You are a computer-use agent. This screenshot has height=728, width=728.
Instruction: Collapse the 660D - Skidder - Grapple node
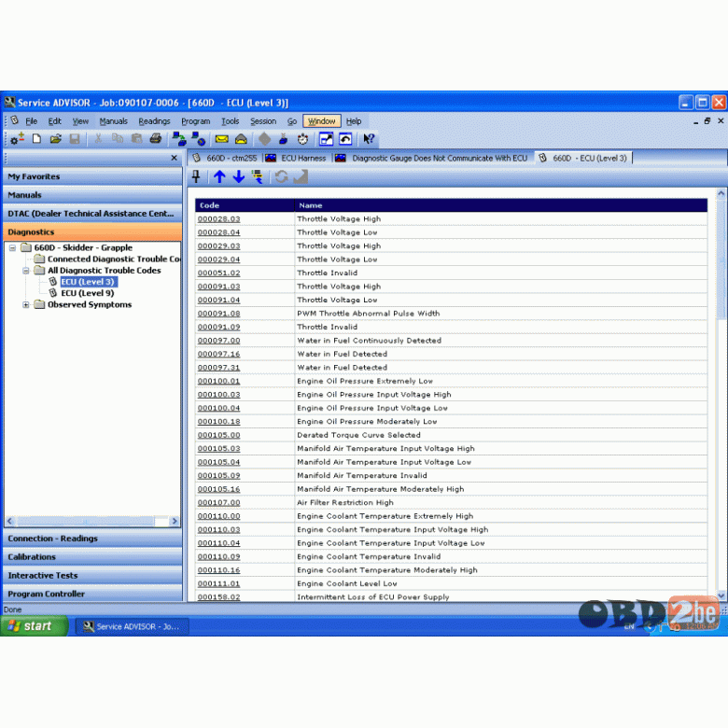12,248
